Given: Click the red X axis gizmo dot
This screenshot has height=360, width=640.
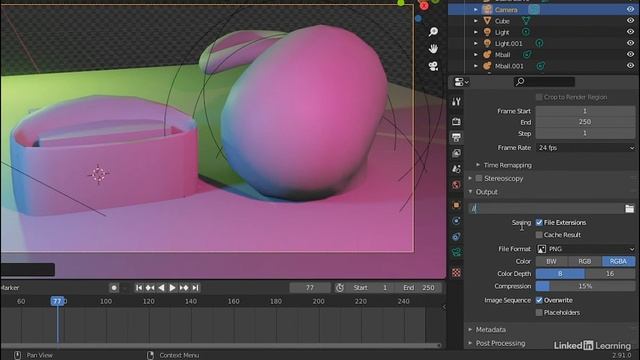Looking at the screenshot, I should 424,6.
